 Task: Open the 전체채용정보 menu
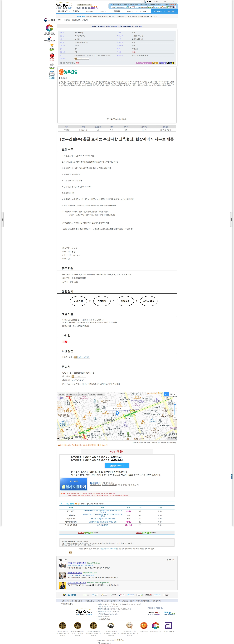pos(63,11)
